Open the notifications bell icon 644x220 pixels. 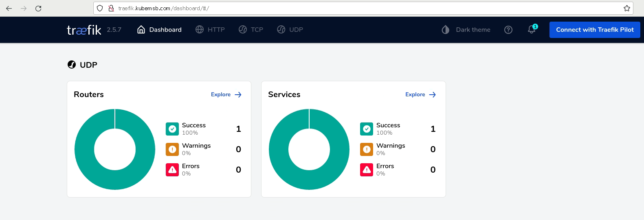click(532, 29)
